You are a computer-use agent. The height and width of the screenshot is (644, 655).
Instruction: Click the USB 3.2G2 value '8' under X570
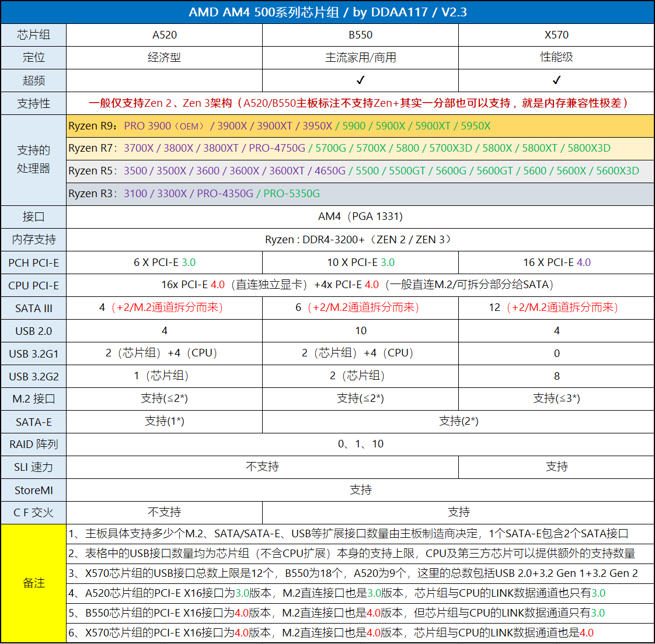pyautogui.click(x=556, y=376)
